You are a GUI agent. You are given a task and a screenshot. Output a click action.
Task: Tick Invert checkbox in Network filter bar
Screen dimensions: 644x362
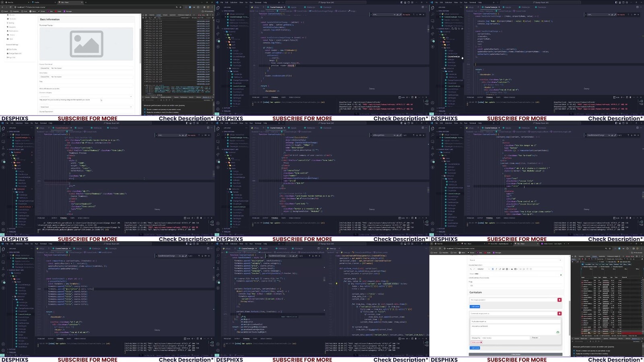tap(600, 262)
